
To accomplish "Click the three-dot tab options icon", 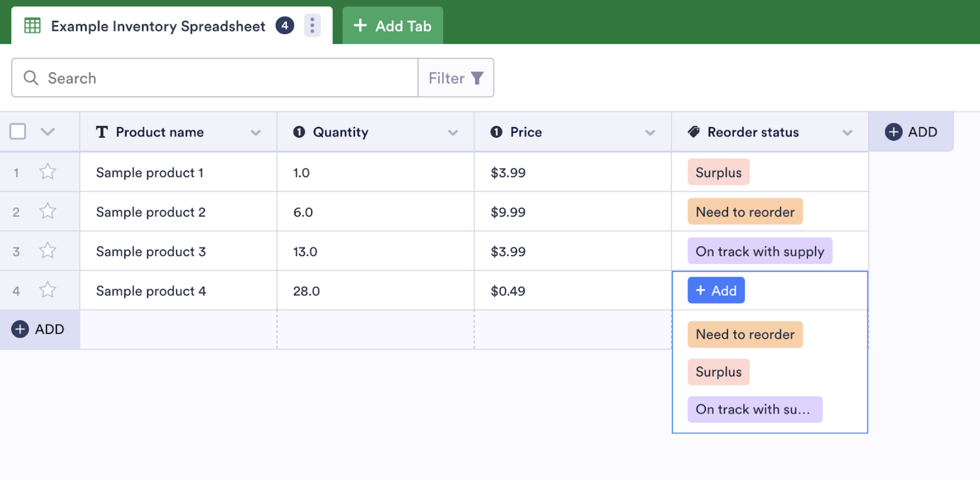I will pyautogui.click(x=312, y=25).
